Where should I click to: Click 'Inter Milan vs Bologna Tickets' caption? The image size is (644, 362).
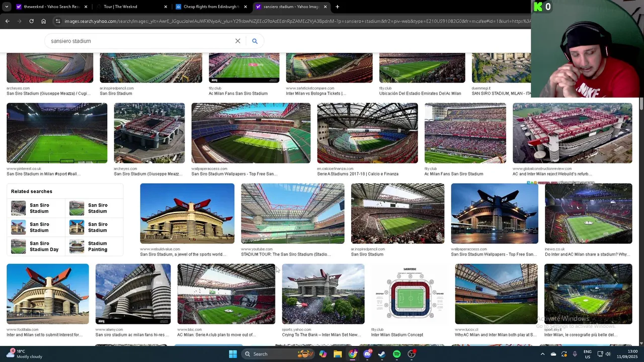coord(315,94)
